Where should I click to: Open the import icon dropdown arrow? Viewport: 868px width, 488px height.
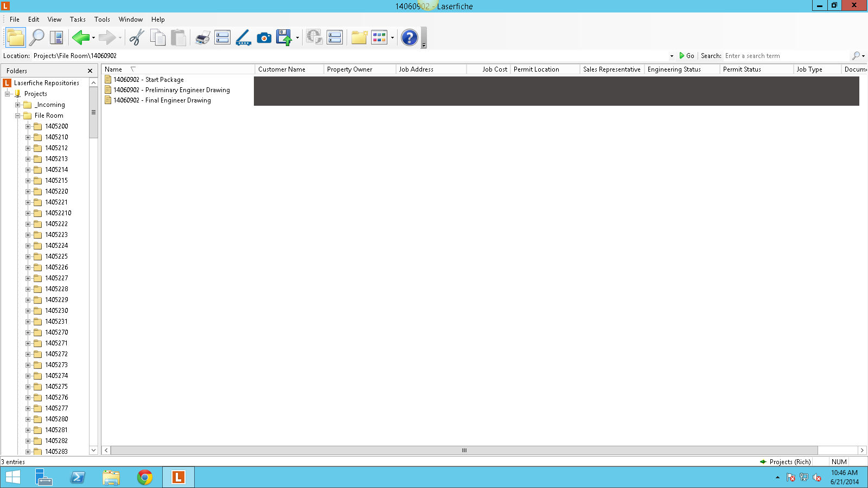(x=297, y=38)
